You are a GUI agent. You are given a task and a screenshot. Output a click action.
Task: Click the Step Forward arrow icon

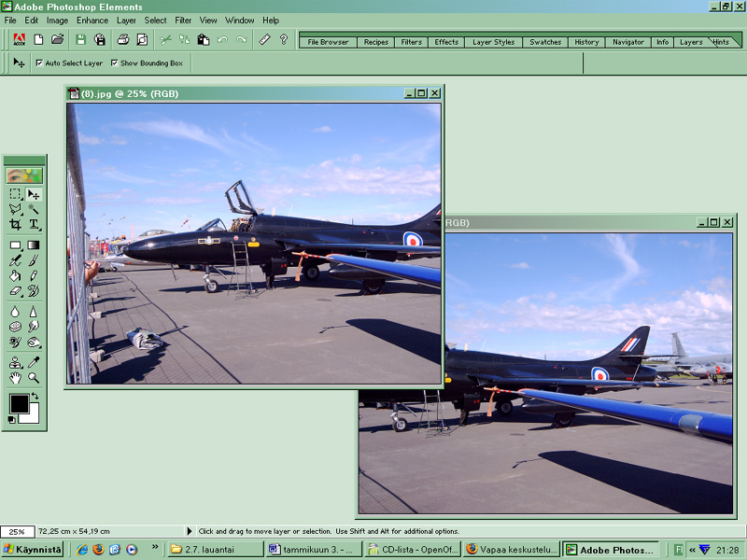(242, 39)
